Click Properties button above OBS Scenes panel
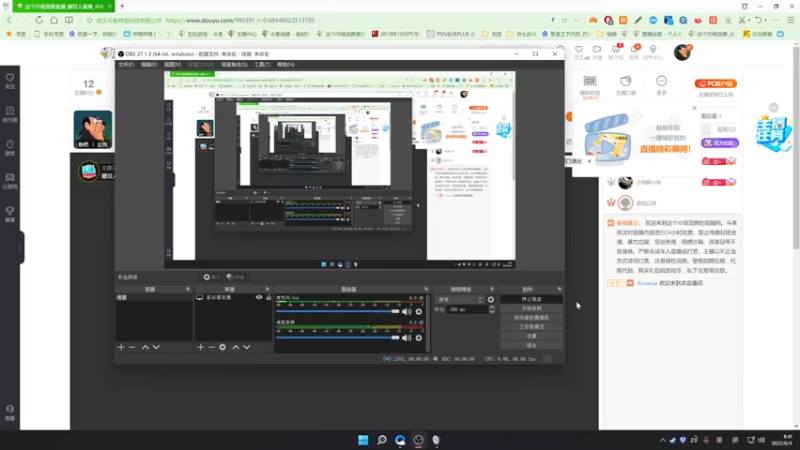Image resolution: width=800 pixels, height=450 pixels. point(212,277)
